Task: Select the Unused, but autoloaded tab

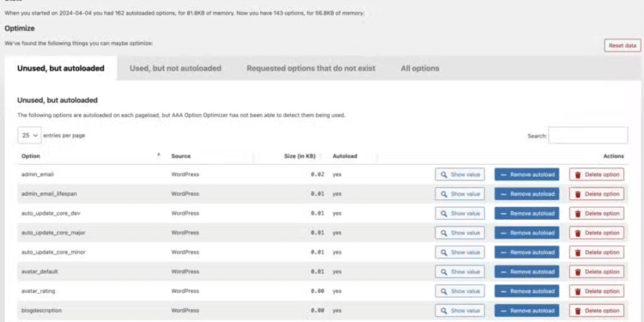Action: (61, 68)
